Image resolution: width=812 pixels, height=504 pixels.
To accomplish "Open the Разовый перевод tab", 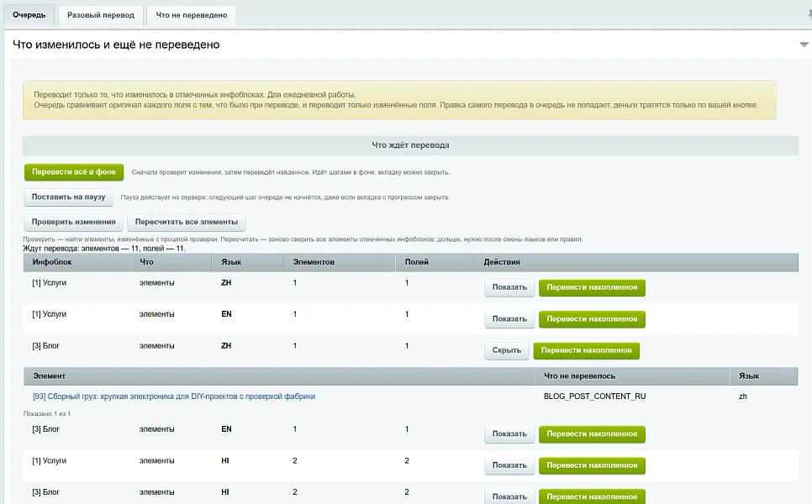I will click(x=101, y=15).
